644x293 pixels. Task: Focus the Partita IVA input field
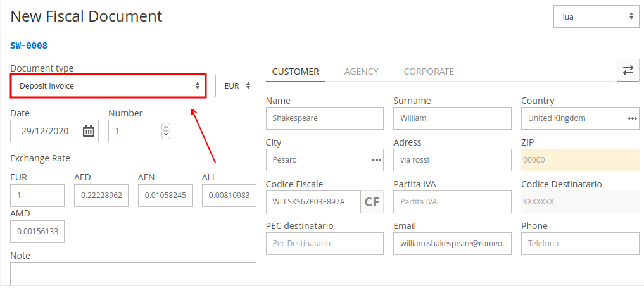452,202
